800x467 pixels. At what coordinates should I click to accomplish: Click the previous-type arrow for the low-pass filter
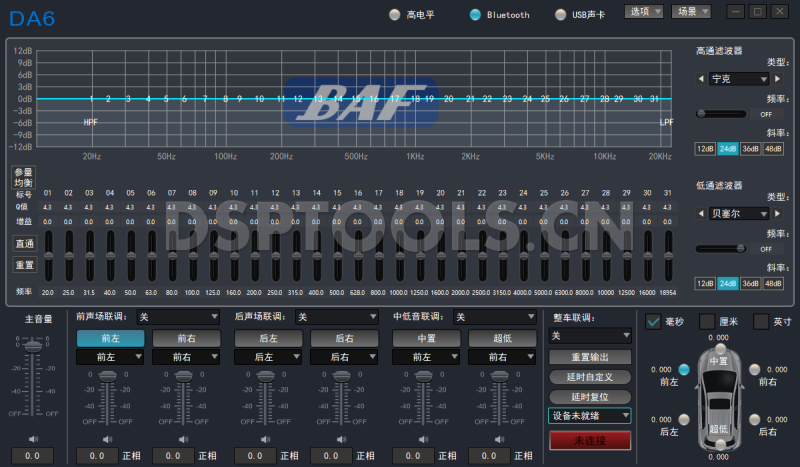coord(701,213)
